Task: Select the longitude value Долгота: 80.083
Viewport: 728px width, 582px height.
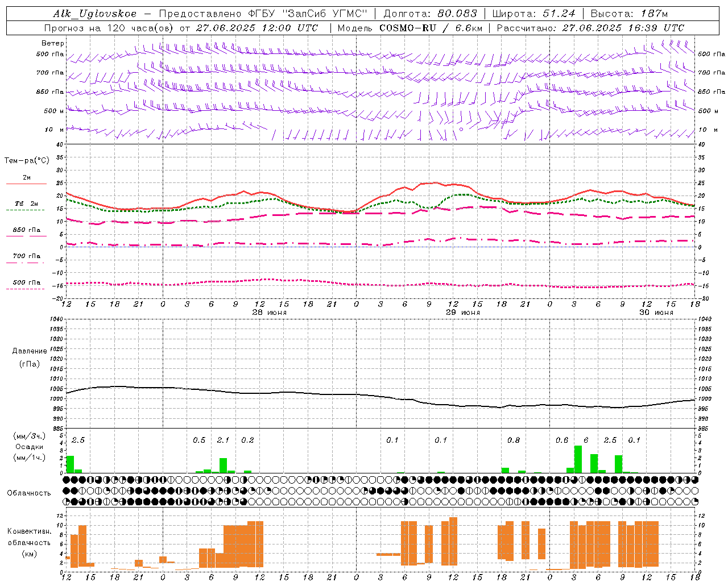Action: click(x=431, y=14)
